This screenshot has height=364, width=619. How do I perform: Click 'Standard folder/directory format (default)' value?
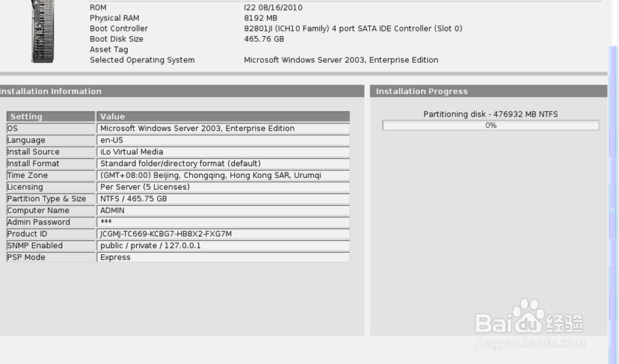[180, 164]
